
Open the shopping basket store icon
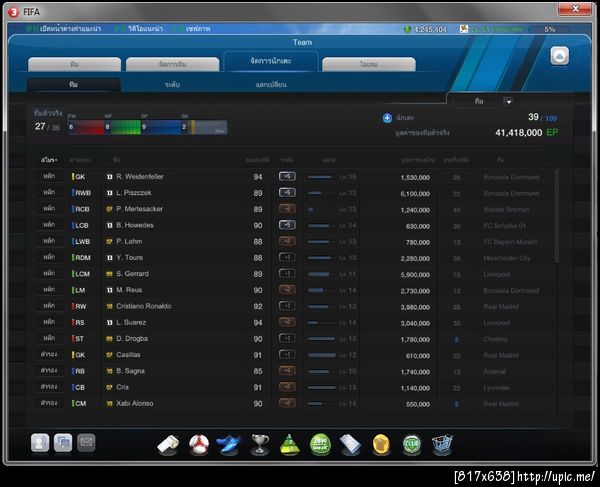[x=442, y=445]
